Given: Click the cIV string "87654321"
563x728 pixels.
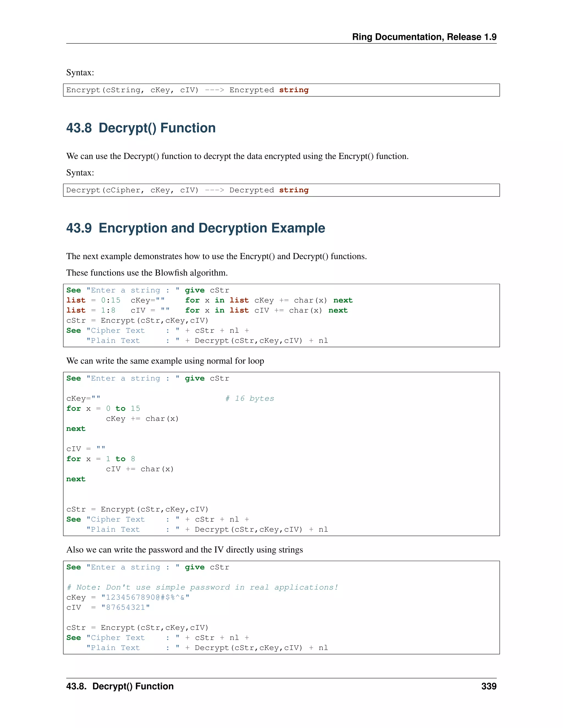Looking at the screenshot, I should (x=125, y=607).
